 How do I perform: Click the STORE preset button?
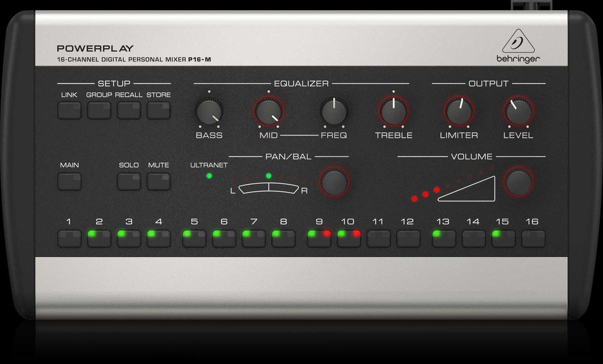159,110
